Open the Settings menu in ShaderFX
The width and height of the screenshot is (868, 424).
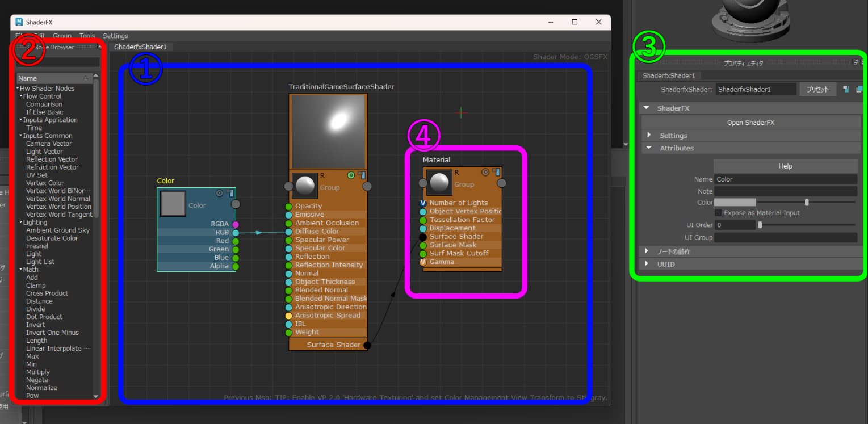115,36
